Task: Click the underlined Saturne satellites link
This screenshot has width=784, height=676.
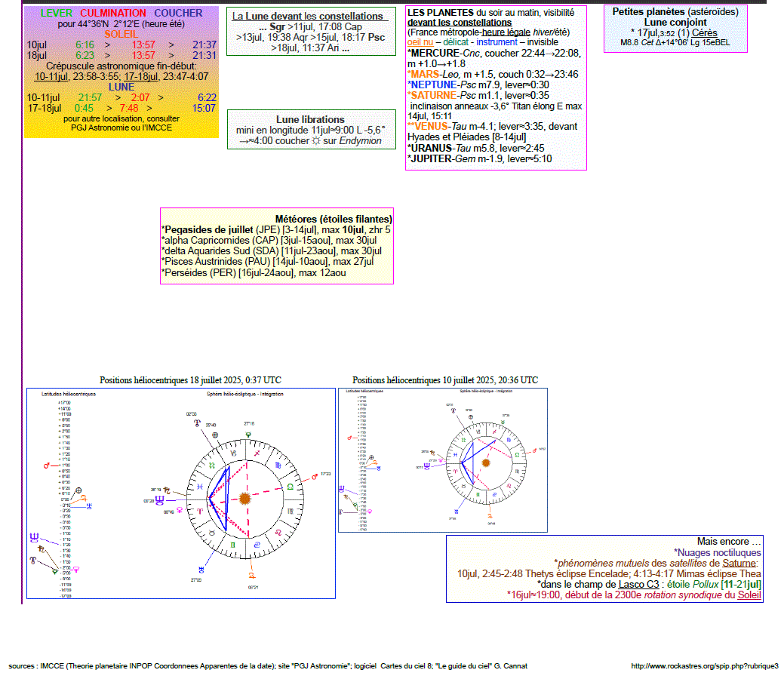Action: 739,563
